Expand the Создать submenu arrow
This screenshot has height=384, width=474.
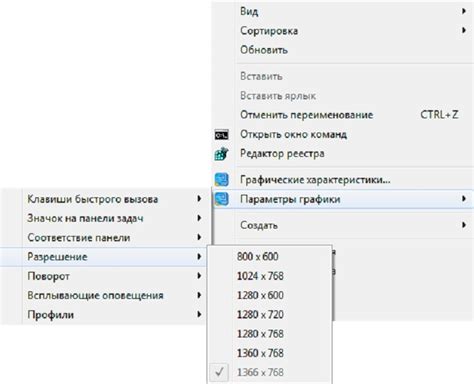click(464, 225)
